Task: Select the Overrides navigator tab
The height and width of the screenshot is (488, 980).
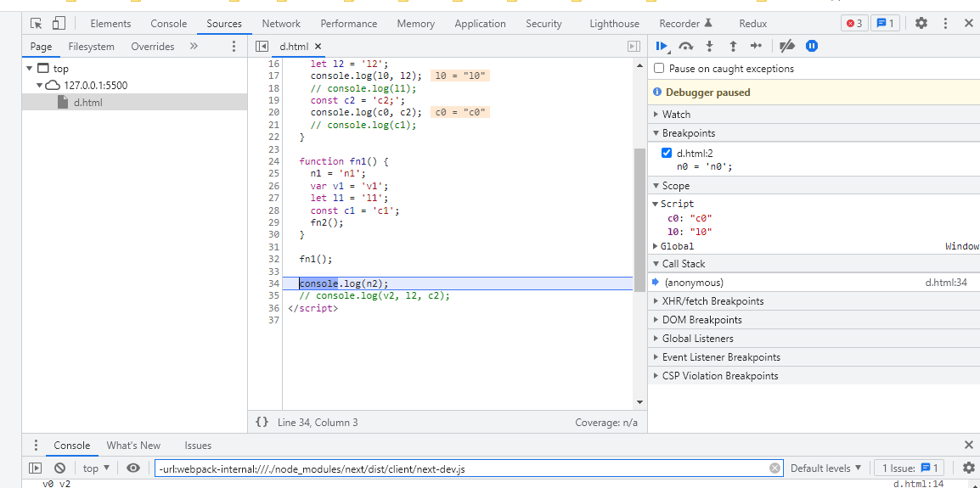Action: click(x=153, y=46)
